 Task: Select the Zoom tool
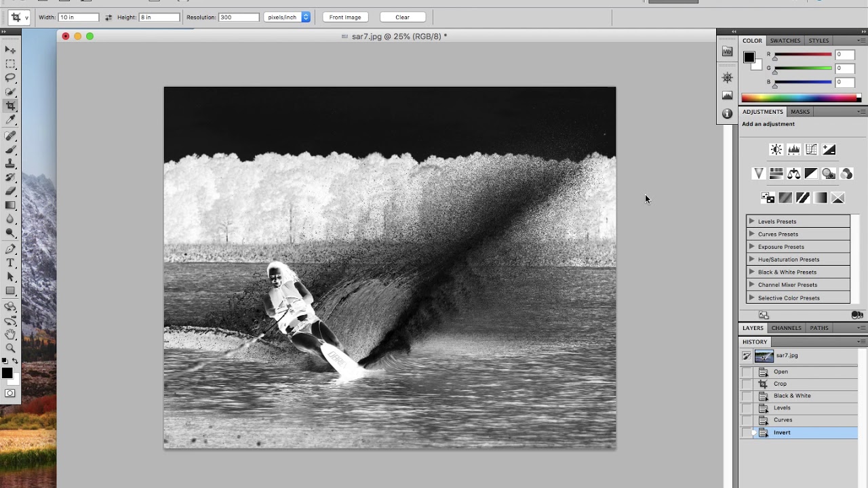pyautogui.click(x=10, y=348)
